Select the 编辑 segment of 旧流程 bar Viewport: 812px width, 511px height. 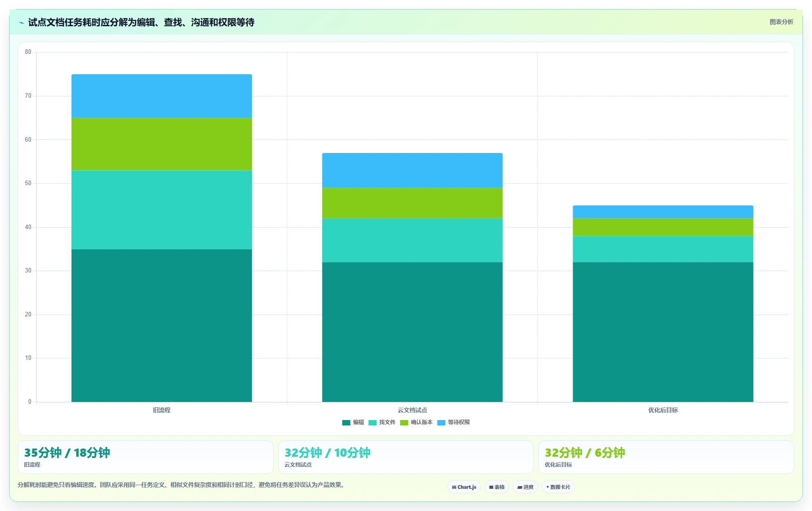[161, 325]
